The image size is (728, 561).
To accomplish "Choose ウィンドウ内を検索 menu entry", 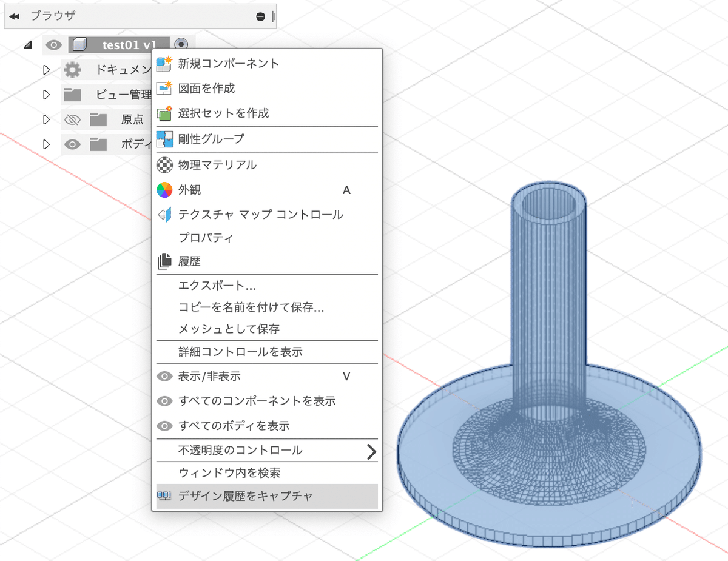I will (267, 472).
